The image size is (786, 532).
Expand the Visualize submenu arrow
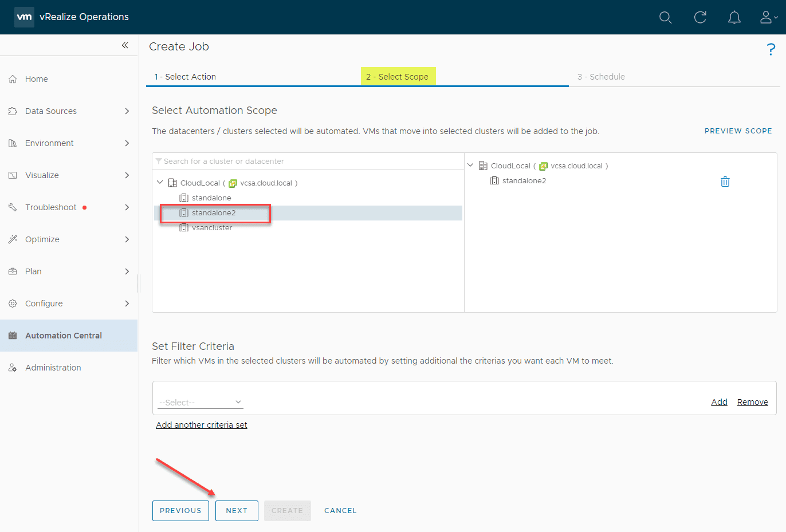[x=127, y=175]
